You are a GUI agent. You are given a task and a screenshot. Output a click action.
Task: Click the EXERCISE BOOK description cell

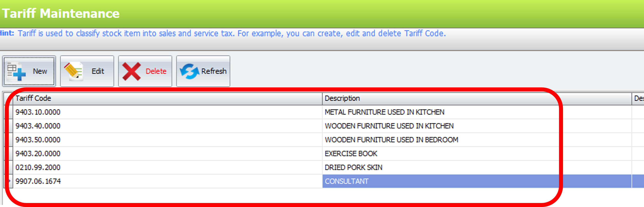[351, 154]
